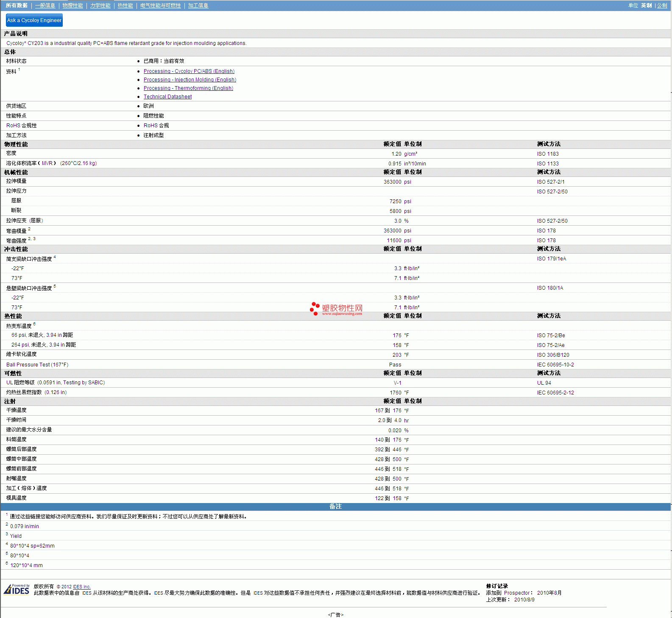Click the 产品说明 section header
The height and width of the screenshot is (618, 672).
coord(16,34)
